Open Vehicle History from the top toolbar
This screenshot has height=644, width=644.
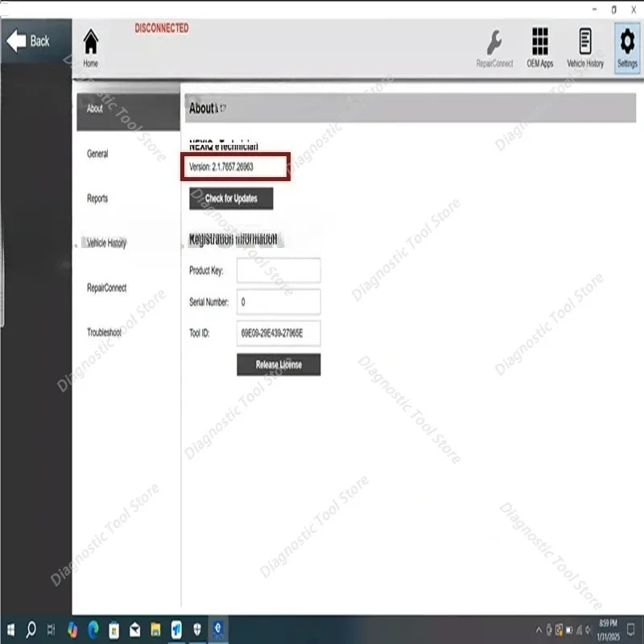(x=585, y=47)
